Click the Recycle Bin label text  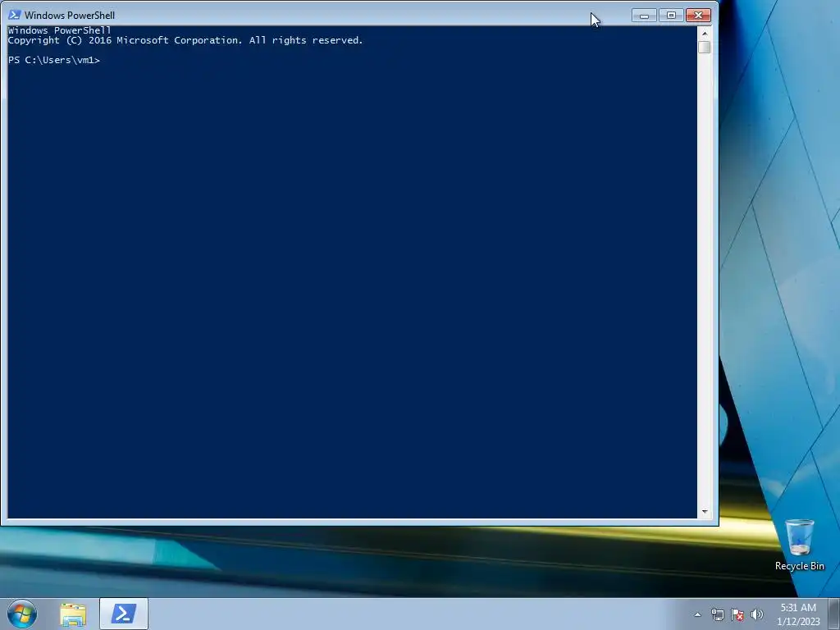pyautogui.click(x=799, y=566)
